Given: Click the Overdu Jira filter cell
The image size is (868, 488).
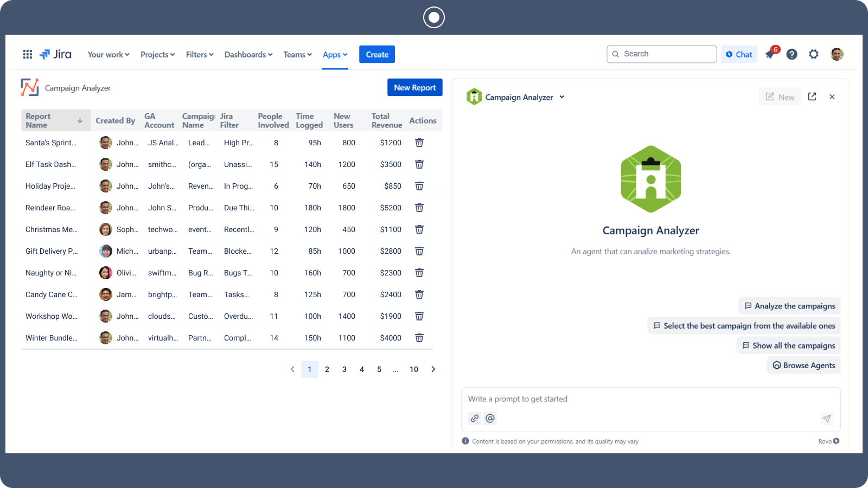Looking at the screenshot, I should point(239,316).
